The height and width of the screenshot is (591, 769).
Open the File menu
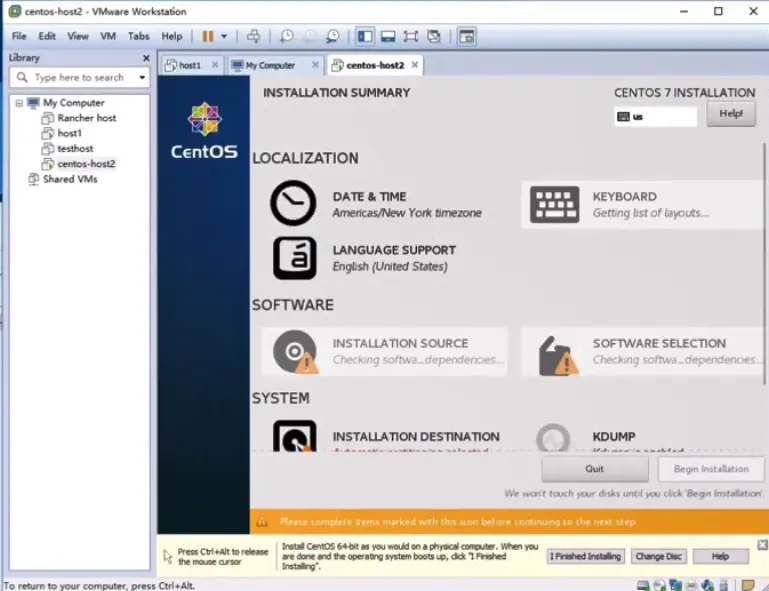pyautogui.click(x=19, y=36)
